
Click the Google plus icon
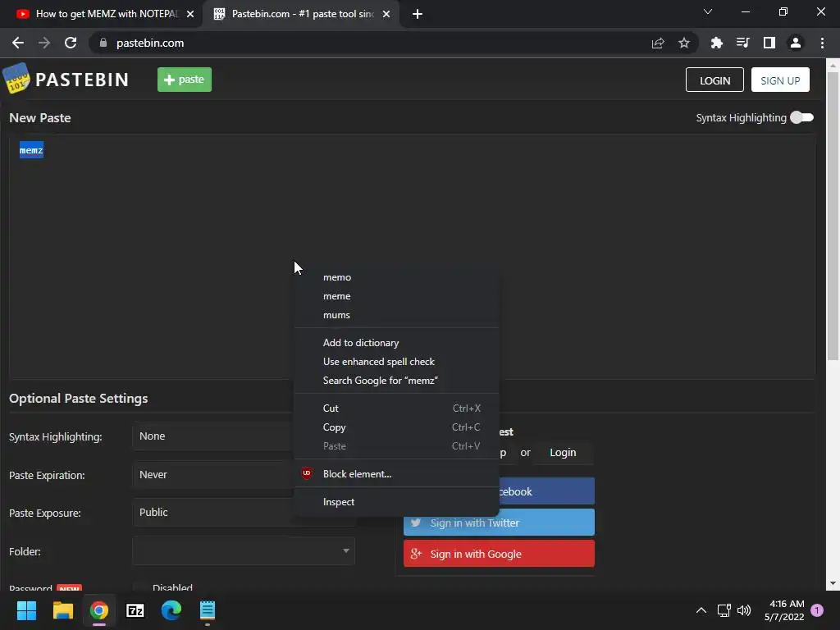(x=416, y=554)
